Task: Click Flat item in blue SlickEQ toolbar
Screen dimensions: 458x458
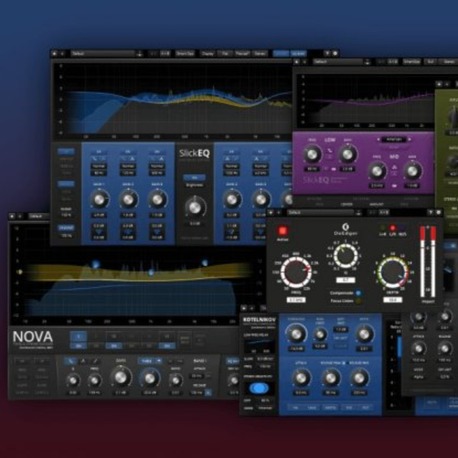Action: 225,54
